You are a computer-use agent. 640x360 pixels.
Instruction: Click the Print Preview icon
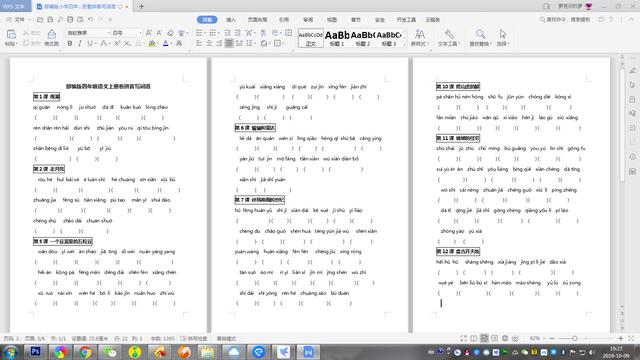80,19
